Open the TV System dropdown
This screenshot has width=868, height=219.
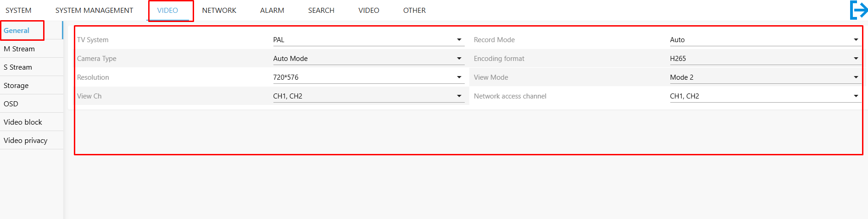(368, 40)
